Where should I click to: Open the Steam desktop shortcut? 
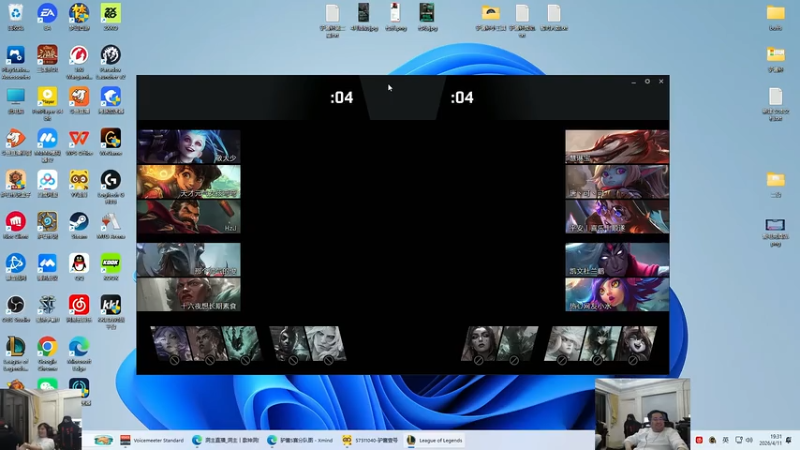(79, 225)
